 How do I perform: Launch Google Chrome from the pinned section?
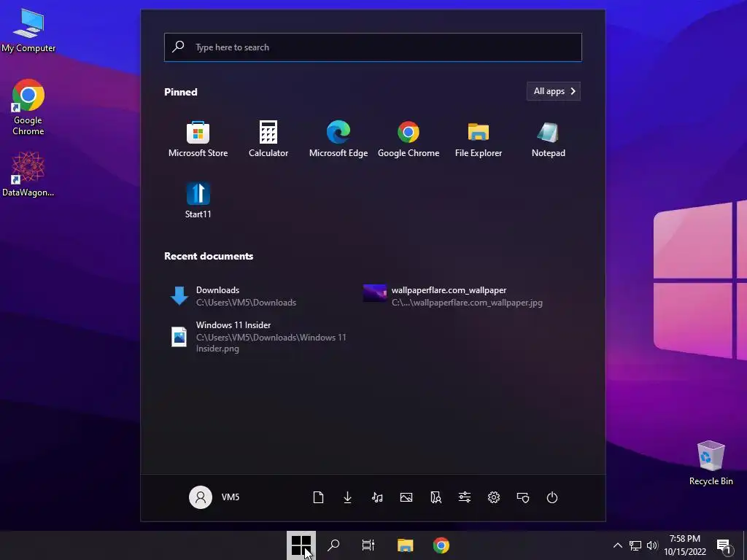coord(409,139)
